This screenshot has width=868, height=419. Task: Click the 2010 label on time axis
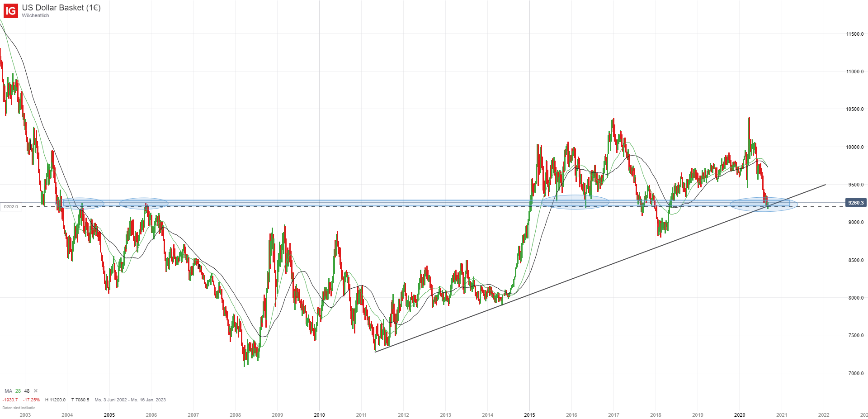[319, 415]
